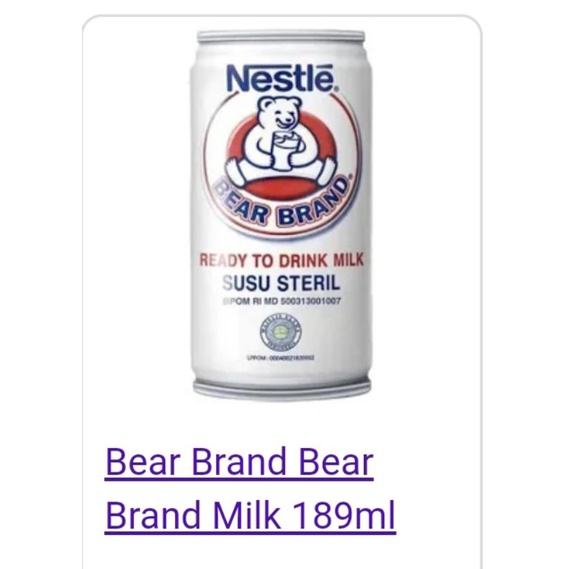The image size is (569, 569).
Task: Click the red ring behind the bear
Action: coord(240,140)
